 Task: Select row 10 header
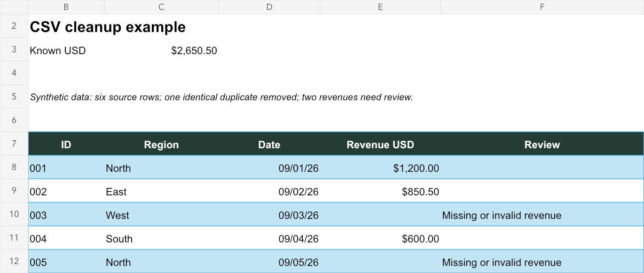[x=14, y=214]
